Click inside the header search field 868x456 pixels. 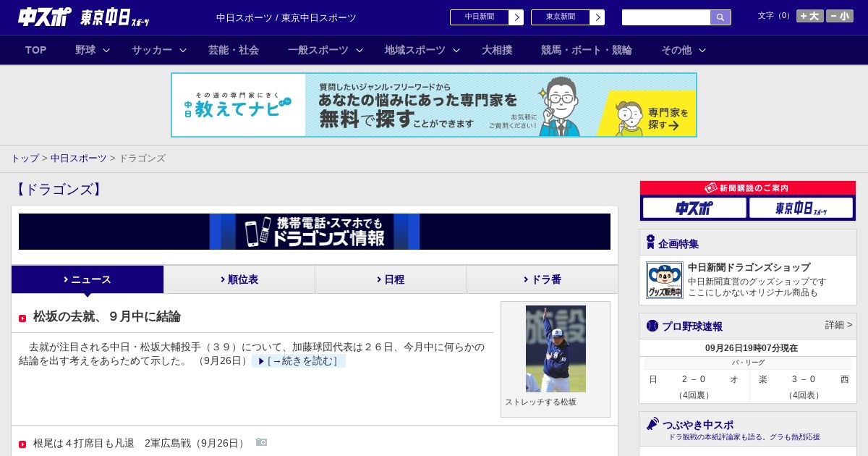[666, 17]
